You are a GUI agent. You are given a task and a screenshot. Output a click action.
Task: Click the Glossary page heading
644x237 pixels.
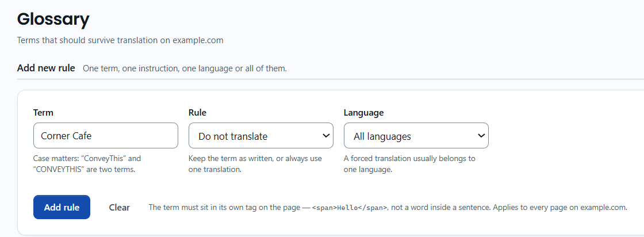[x=53, y=19]
